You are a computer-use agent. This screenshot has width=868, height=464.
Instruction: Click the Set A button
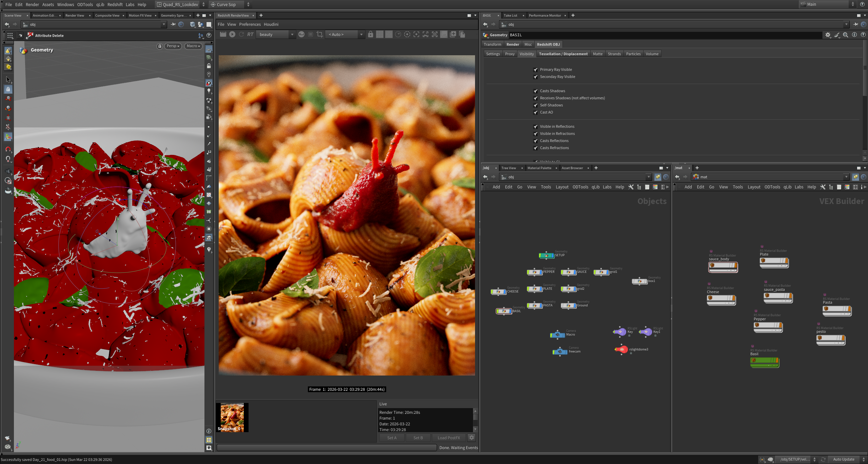(x=392, y=438)
